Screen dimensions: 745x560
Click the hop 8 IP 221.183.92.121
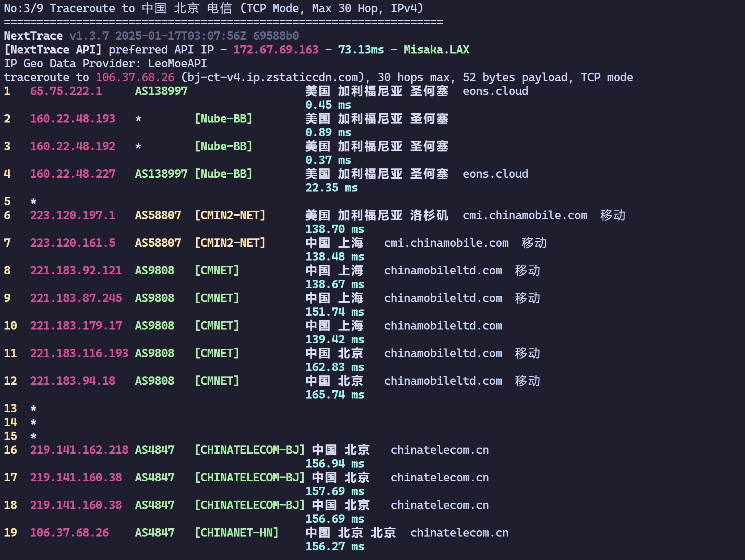[76, 271]
